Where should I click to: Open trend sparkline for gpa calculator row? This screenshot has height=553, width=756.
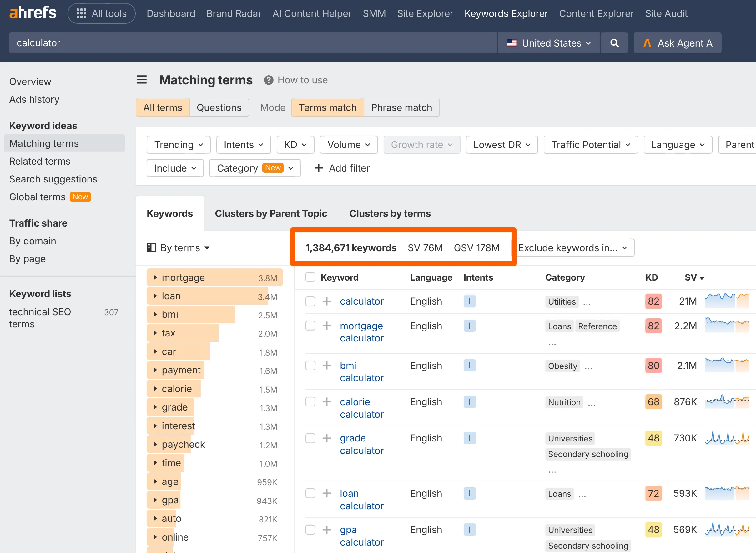(x=727, y=529)
